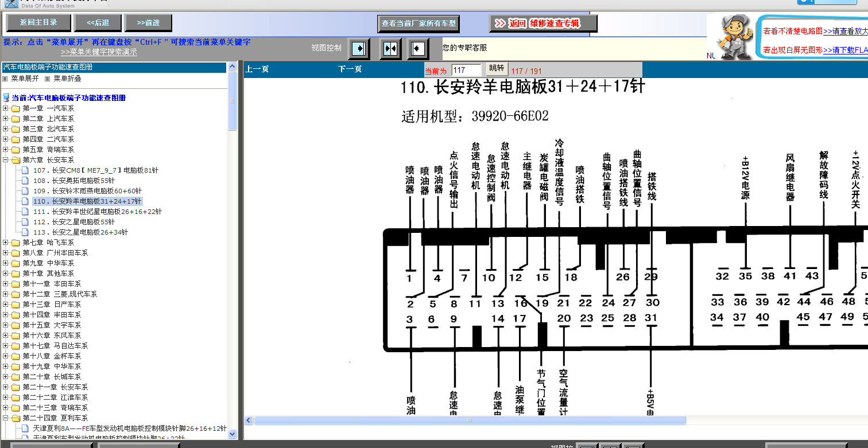
Task: Click the 菜单折叠 menu collapse icon
Action: (x=48, y=79)
